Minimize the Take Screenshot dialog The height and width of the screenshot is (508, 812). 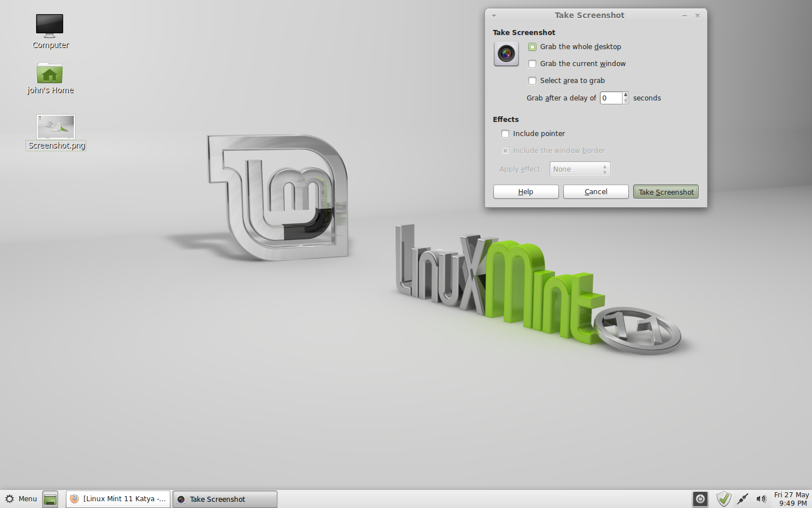(x=685, y=16)
